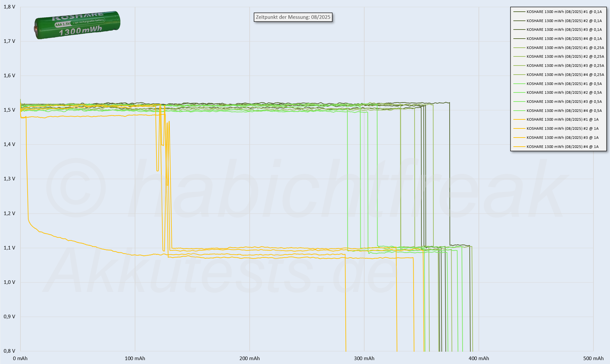Viewport: 610px width, 364px height.
Task: Click the '0,8 V' y-axis label
Action: click(x=9, y=351)
